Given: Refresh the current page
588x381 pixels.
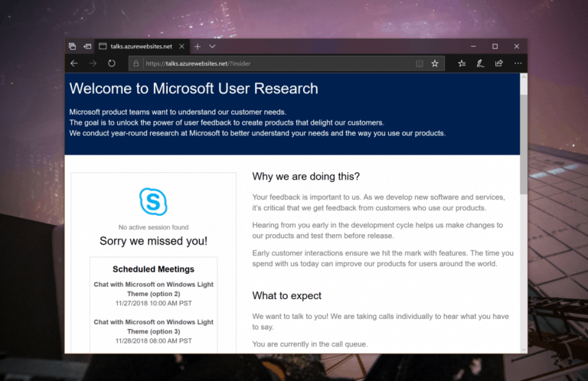Looking at the screenshot, I should click(111, 63).
